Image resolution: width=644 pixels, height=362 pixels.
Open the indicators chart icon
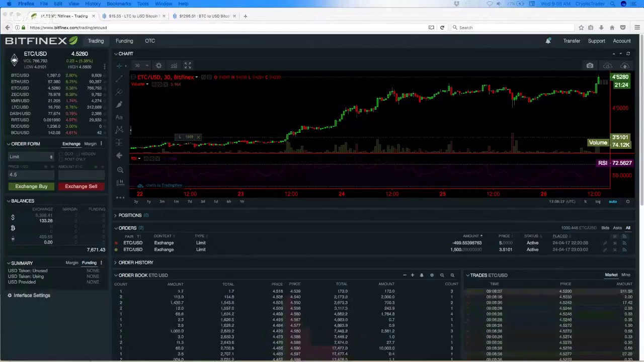pos(174,65)
